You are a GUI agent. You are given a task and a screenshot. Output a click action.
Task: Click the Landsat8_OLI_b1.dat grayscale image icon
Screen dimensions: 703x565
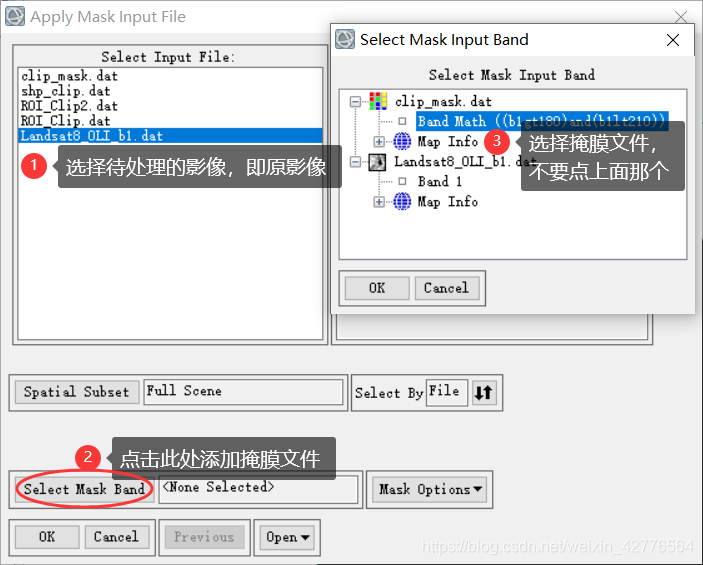pos(377,162)
